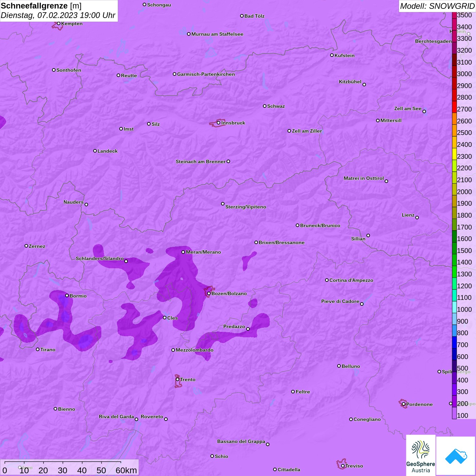This screenshot has height=476, width=476.
Task: Click the Lienz marker dot
Action: pos(417,218)
